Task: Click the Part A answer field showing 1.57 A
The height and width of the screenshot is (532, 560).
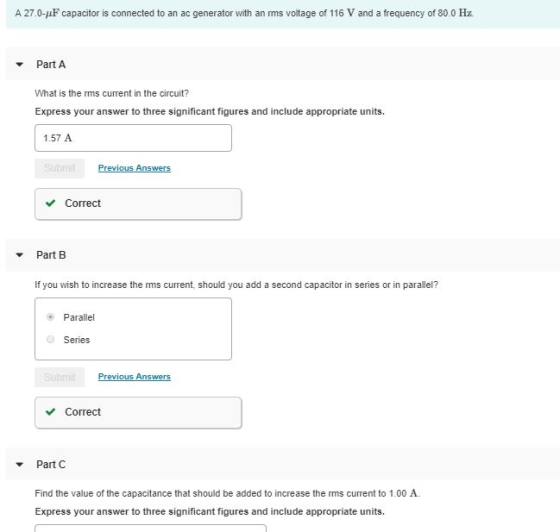Action: tap(133, 138)
